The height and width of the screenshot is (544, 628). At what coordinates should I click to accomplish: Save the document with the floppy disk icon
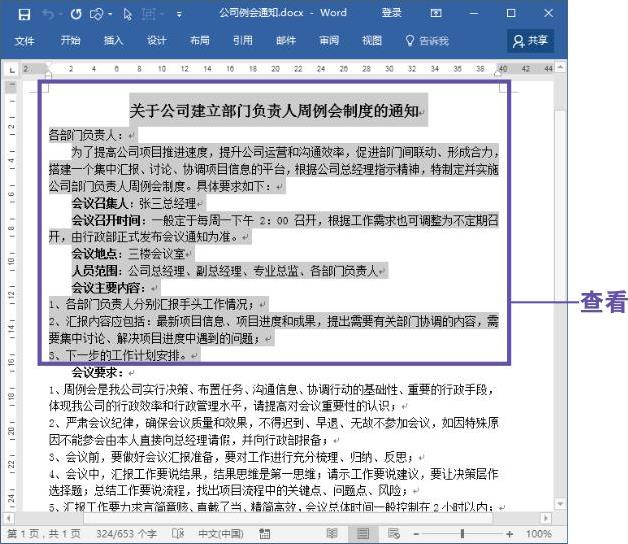(x=24, y=14)
